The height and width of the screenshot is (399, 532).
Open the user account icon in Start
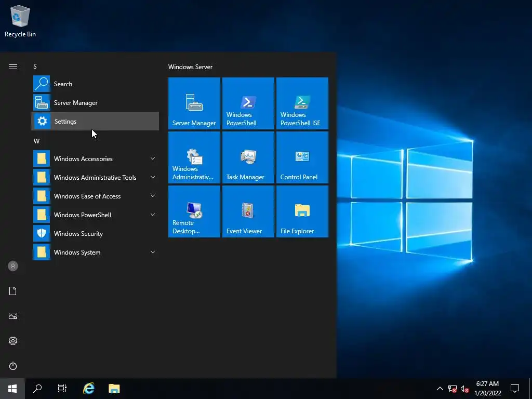click(13, 266)
